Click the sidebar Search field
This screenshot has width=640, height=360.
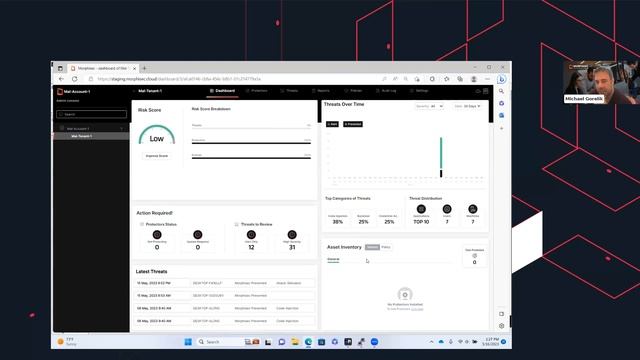point(91,114)
